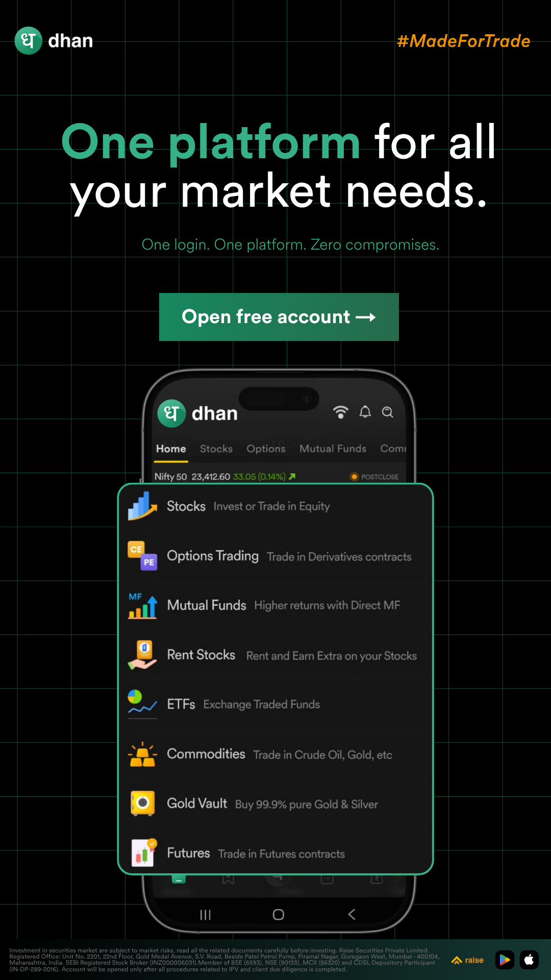Viewport: 551px width, 980px height.
Task: Follow the #MadeForTrade hashtag link
Action: pyautogui.click(x=464, y=41)
